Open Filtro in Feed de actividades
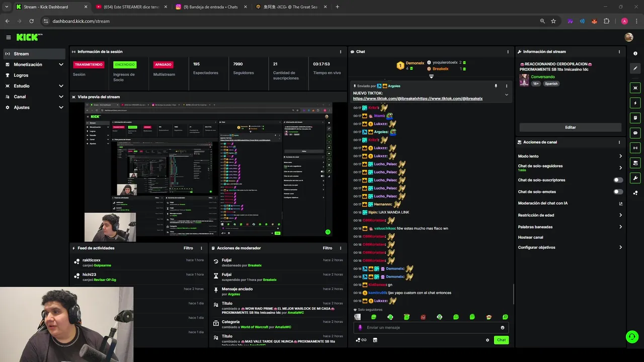The height and width of the screenshot is (362, 644). [x=188, y=248]
